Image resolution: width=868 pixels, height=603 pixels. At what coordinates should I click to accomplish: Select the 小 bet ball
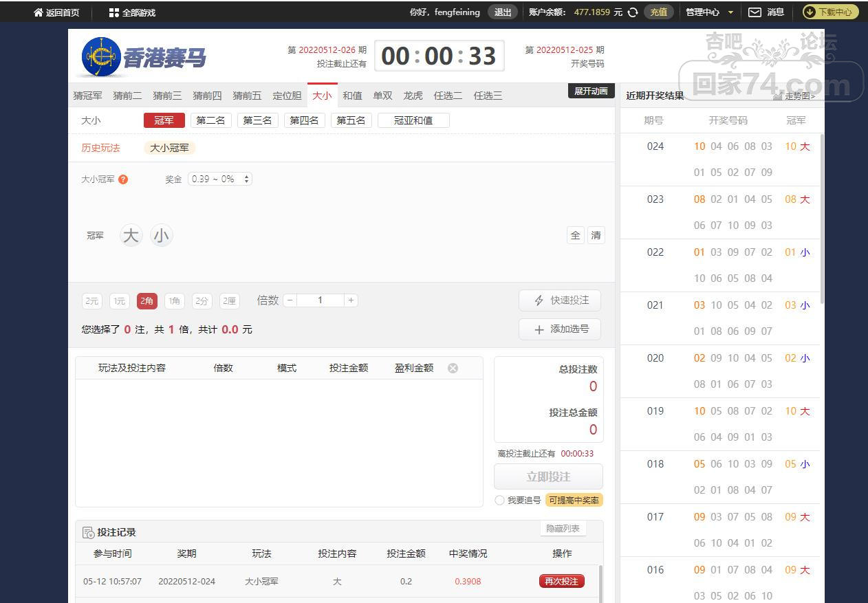coord(161,236)
